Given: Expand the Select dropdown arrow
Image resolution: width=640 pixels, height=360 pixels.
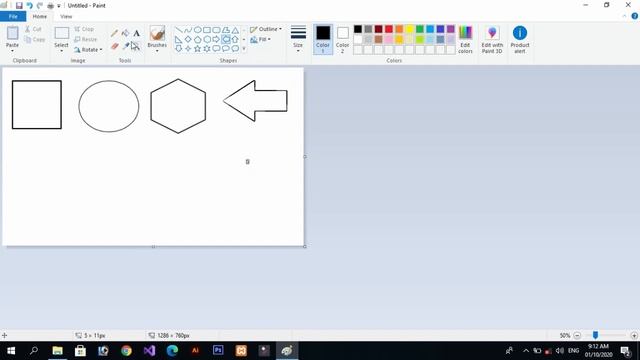Looking at the screenshot, I should click(x=61, y=51).
